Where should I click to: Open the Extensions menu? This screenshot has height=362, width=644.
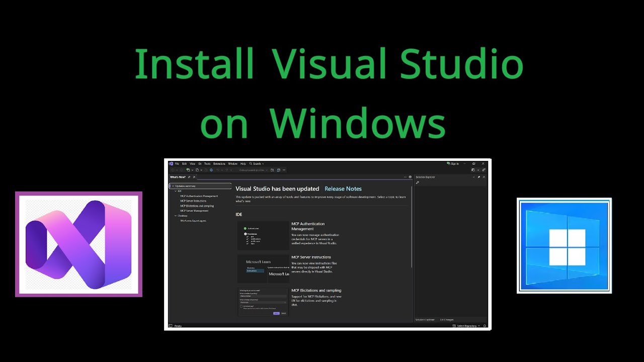pyautogui.click(x=219, y=163)
